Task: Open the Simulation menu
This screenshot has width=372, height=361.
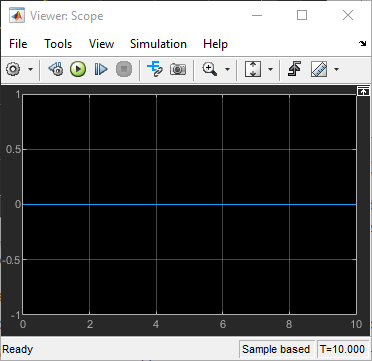Action: pyautogui.click(x=158, y=44)
